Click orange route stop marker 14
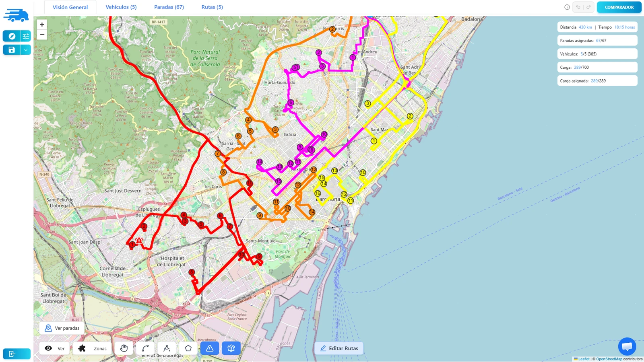This screenshot has width=644, height=362. point(312,212)
